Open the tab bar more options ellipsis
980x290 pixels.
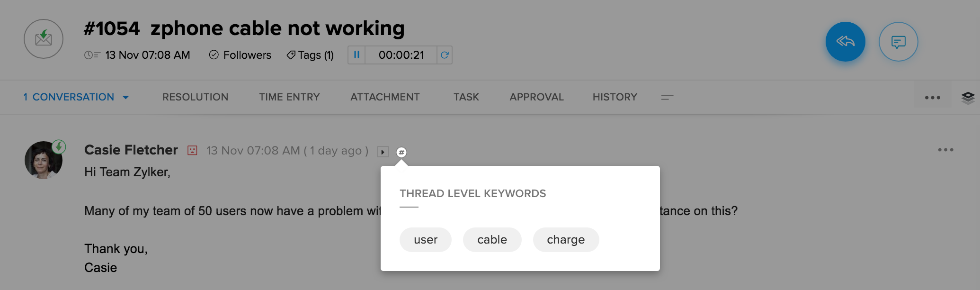pos(932,98)
